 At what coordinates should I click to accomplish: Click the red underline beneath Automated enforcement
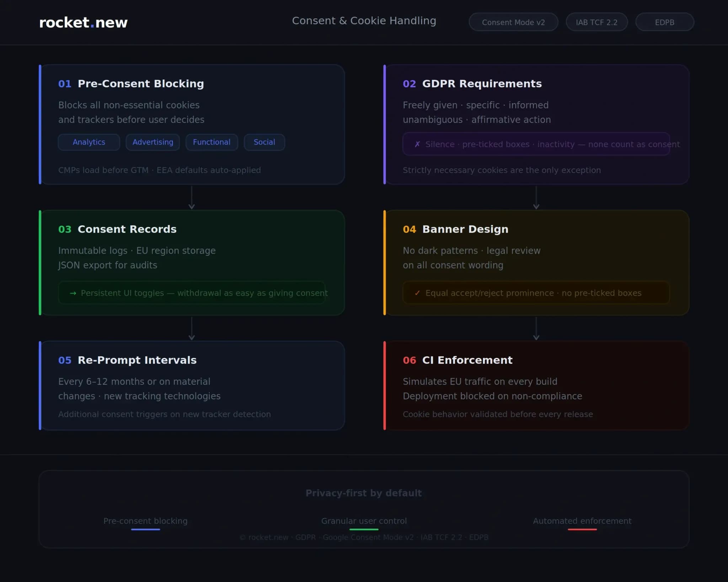coord(582,529)
